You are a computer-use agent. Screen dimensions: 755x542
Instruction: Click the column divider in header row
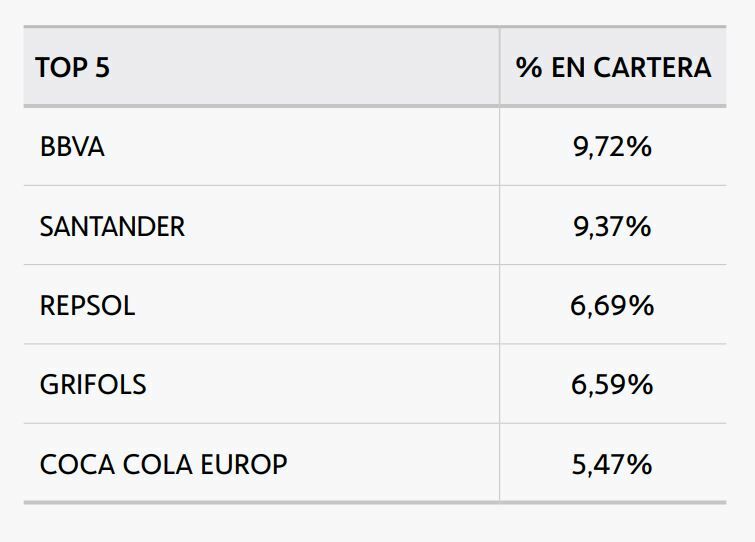499,68
